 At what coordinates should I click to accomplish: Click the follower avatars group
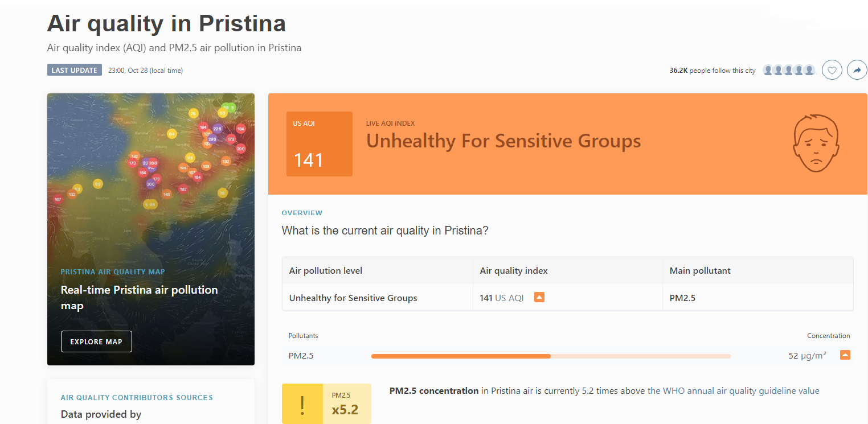point(789,71)
